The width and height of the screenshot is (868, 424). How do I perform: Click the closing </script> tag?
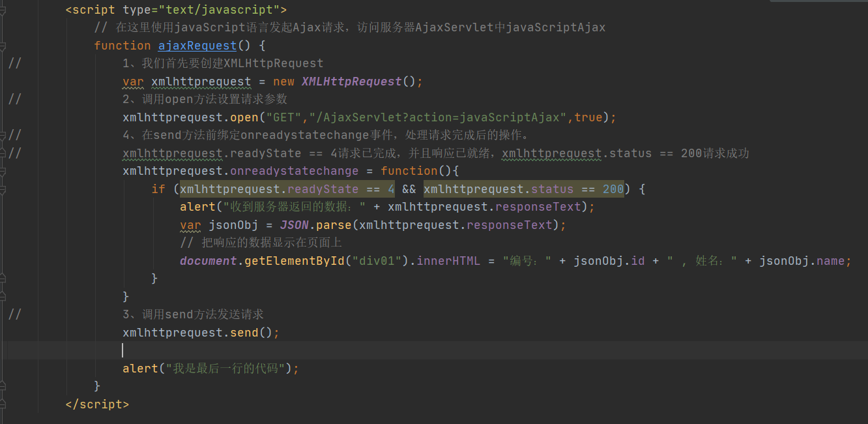tap(97, 404)
